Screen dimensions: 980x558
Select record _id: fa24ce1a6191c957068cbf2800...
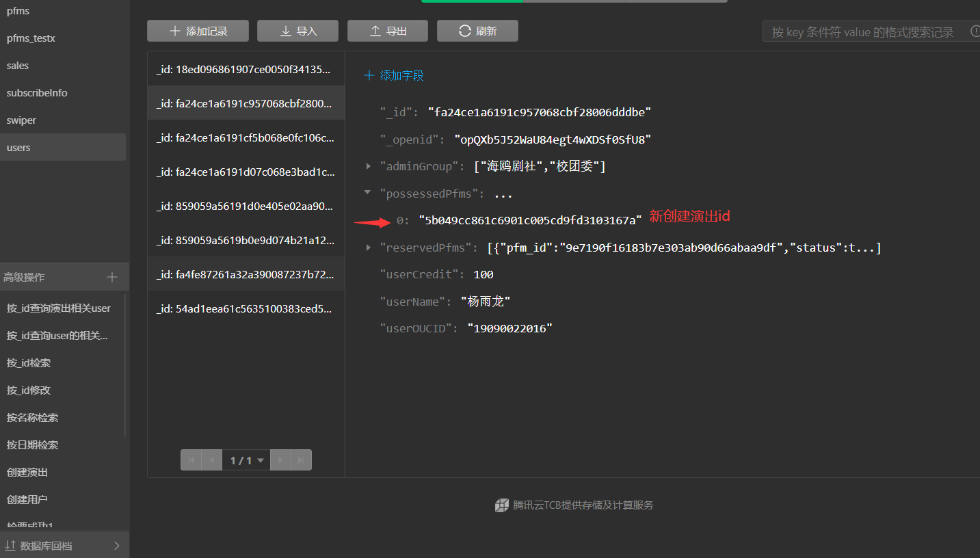(x=246, y=103)
